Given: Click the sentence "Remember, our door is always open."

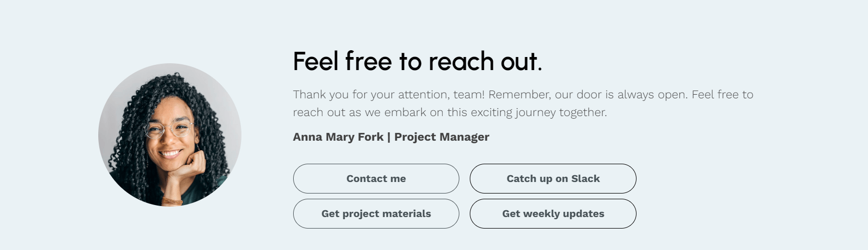Looking at the screenshot, I should click(x=588, y=95).
